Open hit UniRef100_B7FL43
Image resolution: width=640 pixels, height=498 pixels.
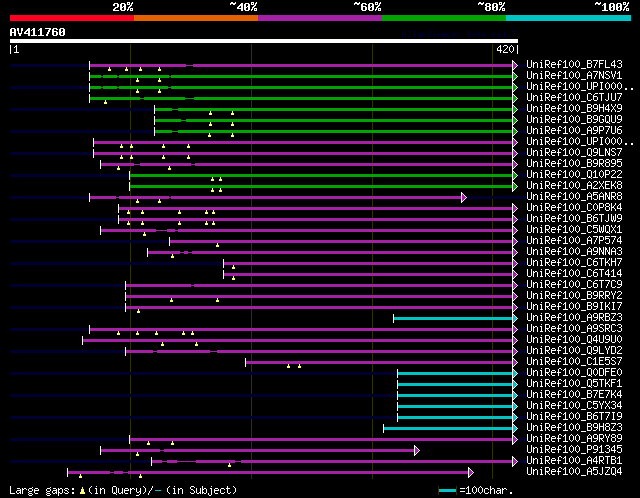click(x=574, y=64)
